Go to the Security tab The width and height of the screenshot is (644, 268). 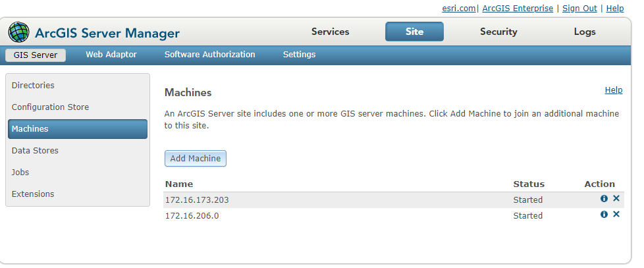tap(498, 32)
